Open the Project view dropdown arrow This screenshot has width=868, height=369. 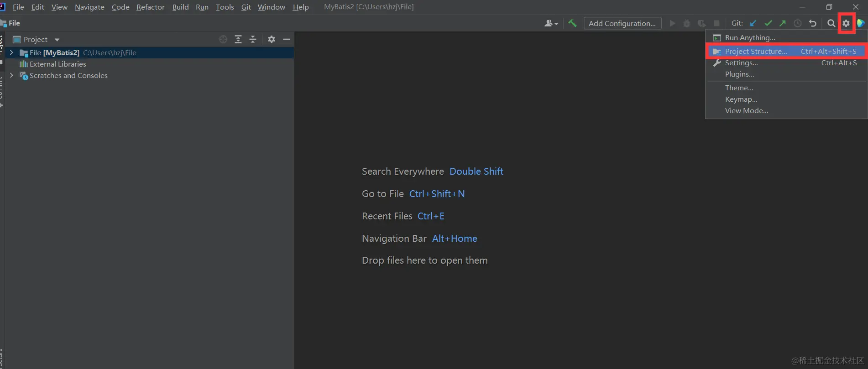point(57,40)
